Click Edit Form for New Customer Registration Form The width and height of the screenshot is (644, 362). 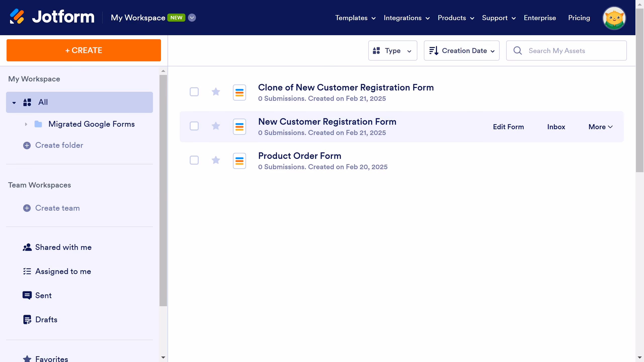508,127
